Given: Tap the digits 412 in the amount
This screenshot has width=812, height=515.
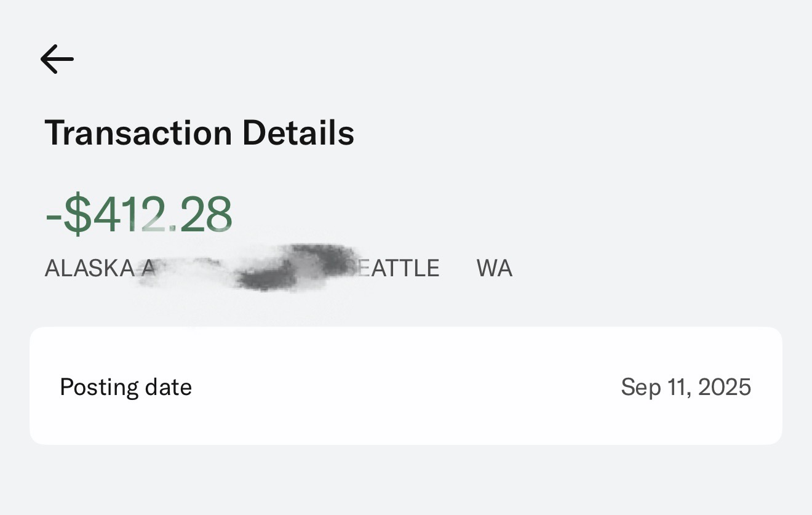Looking at the screenshot, I should pos(129,215).
